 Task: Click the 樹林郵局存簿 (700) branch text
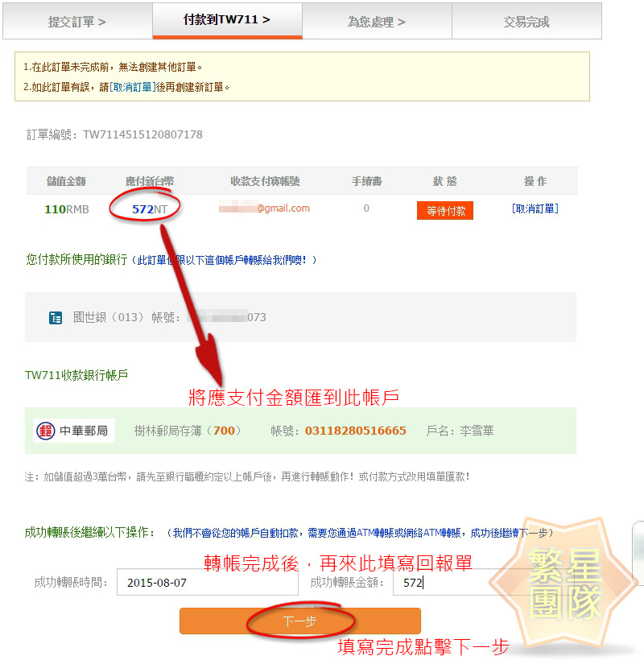[187, 431]
